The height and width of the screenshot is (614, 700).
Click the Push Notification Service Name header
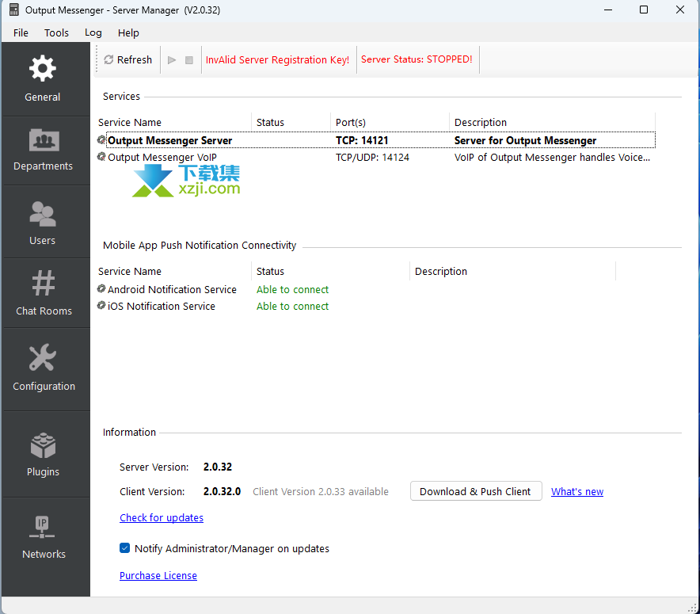[130, 272]
